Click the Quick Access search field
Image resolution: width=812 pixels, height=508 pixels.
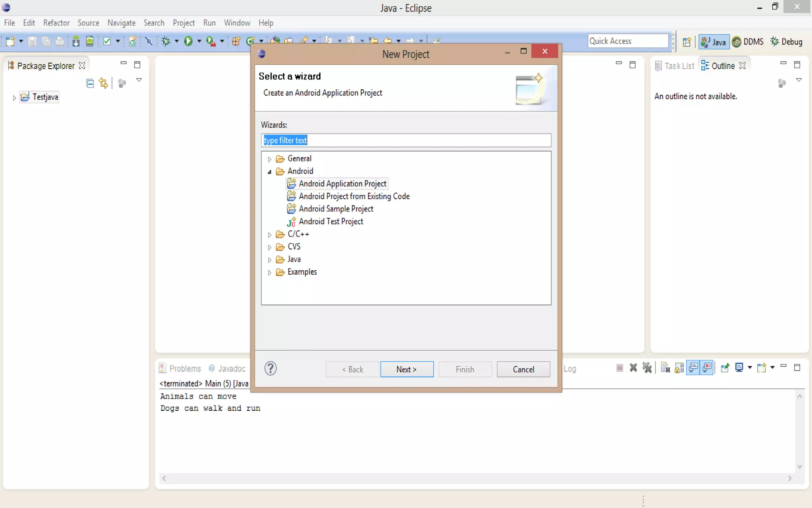tap(628, 41)
